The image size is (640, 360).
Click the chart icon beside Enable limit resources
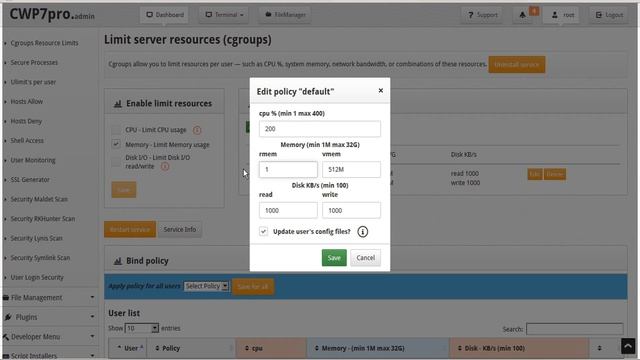coord(118,104)
